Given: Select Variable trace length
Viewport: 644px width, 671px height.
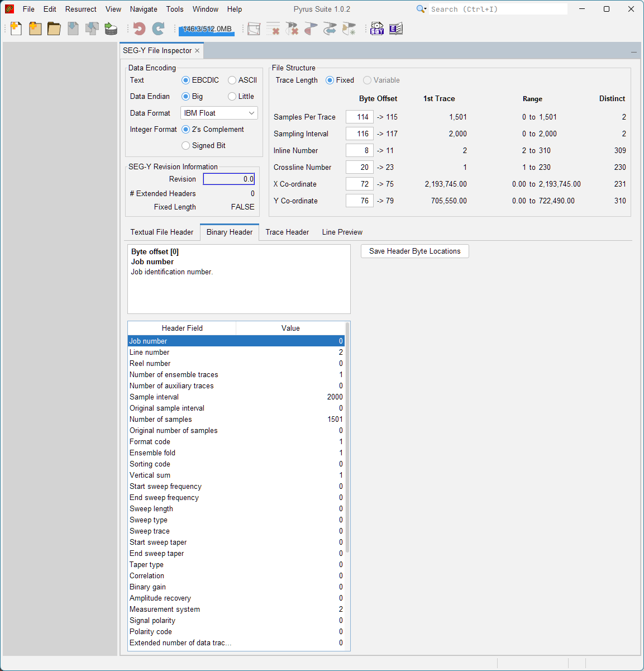Looking at the screenshot, I should pos(381,80).
